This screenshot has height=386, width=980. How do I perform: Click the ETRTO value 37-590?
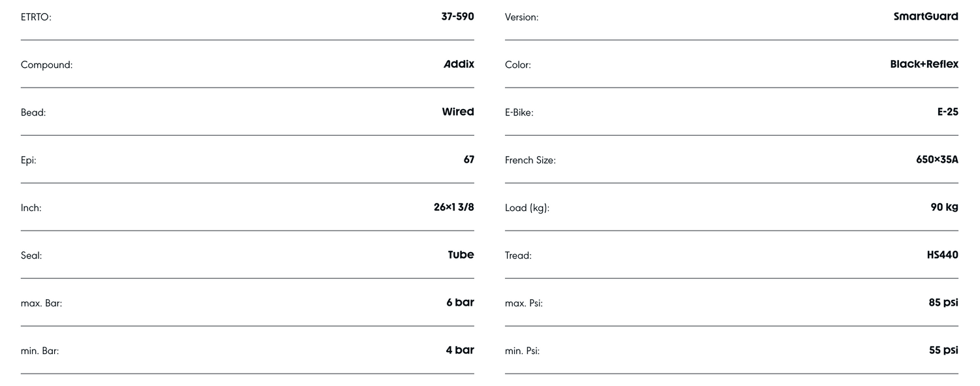pyautogui.click(x=457, y=17)
